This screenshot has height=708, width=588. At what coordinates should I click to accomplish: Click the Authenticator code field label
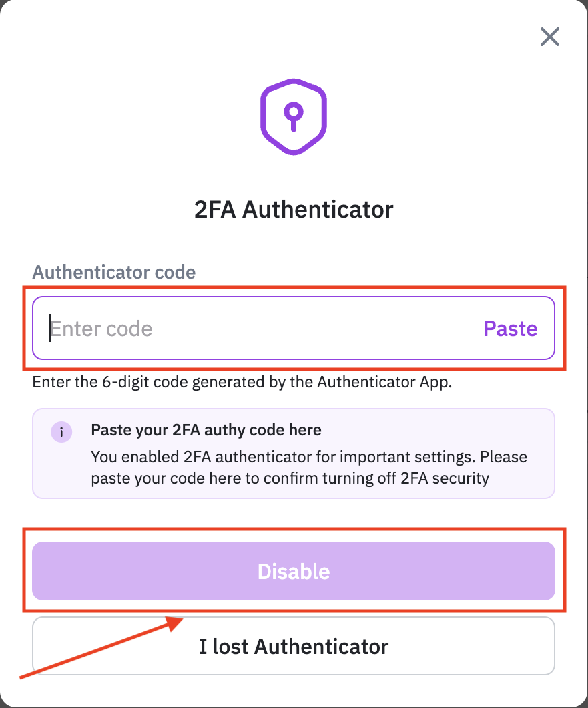(114, 273)
